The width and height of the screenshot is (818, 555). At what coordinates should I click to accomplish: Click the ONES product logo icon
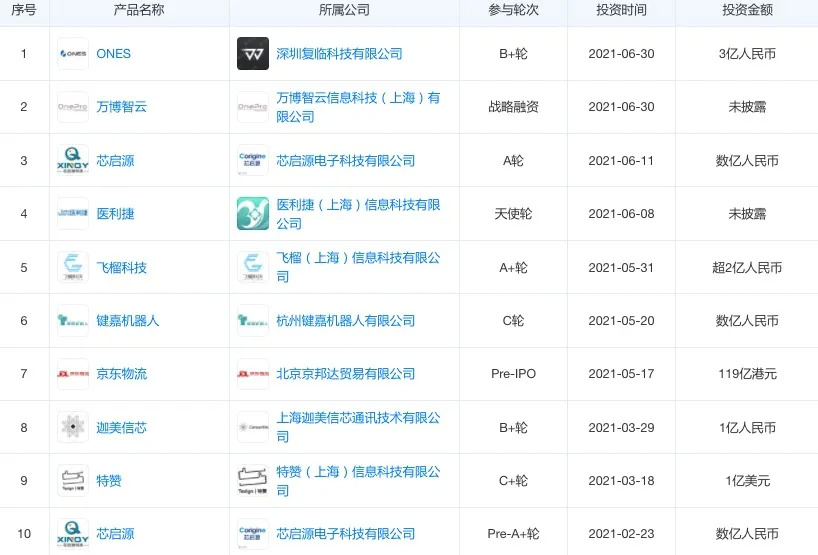[x=73, y=54]
